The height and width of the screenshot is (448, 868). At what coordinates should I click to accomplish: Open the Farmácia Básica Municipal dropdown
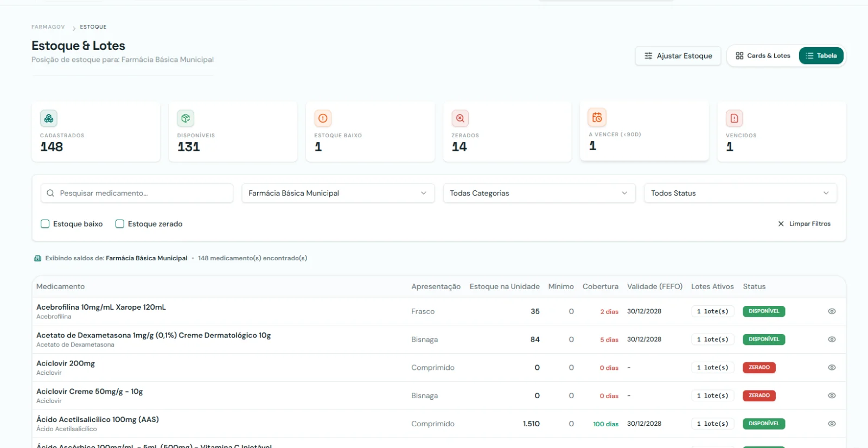(338, 193)
